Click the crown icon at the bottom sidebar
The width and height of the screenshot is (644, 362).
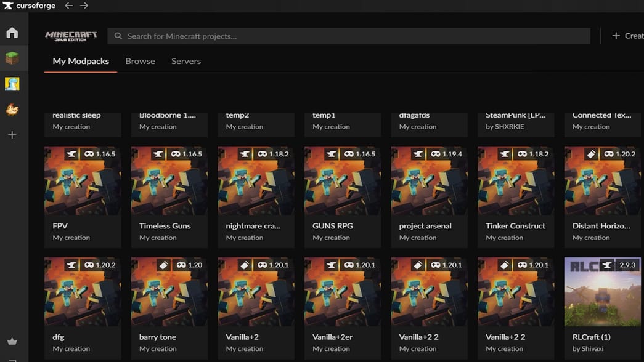12,341
